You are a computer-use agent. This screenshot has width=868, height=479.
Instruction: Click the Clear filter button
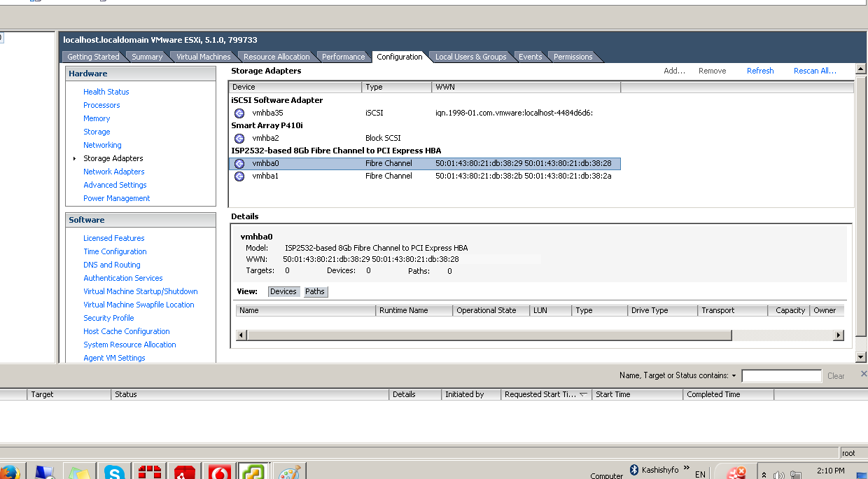tap(836, 376)
